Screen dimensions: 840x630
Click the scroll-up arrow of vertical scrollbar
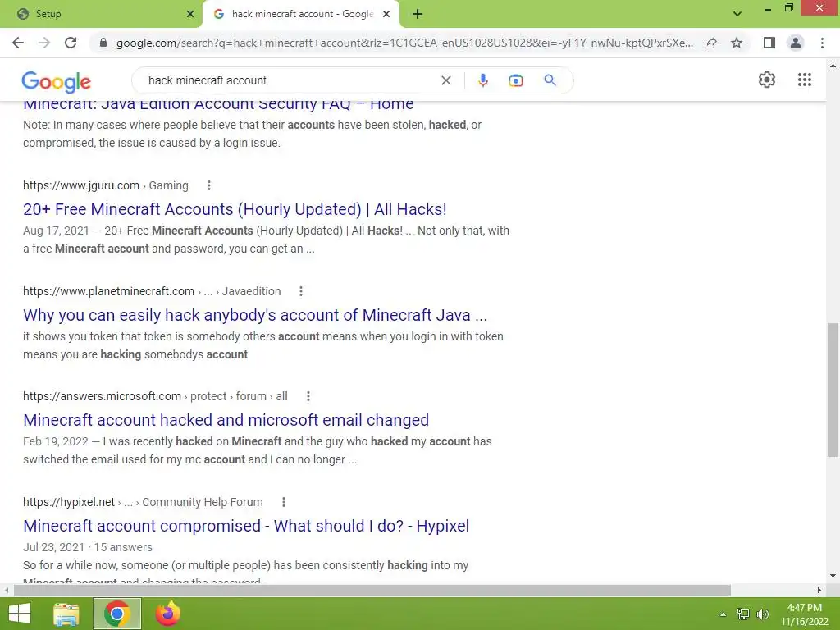pos(833,66)
